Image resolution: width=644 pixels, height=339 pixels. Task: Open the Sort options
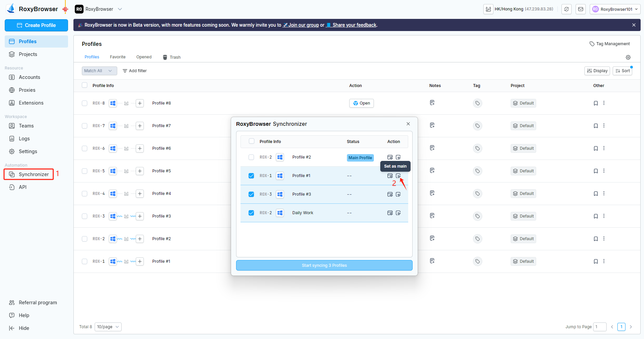click(622, 71)
